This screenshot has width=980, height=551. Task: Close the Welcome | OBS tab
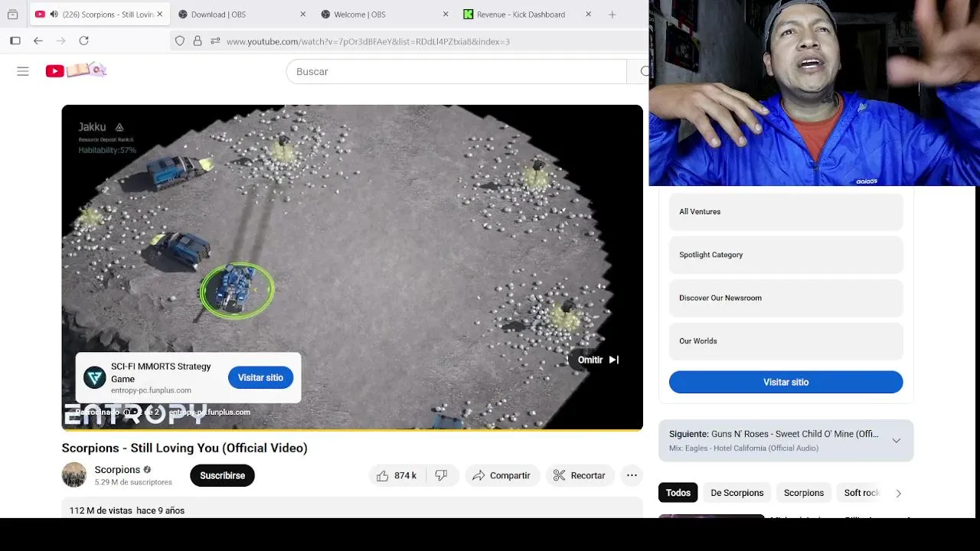point(446,14)
